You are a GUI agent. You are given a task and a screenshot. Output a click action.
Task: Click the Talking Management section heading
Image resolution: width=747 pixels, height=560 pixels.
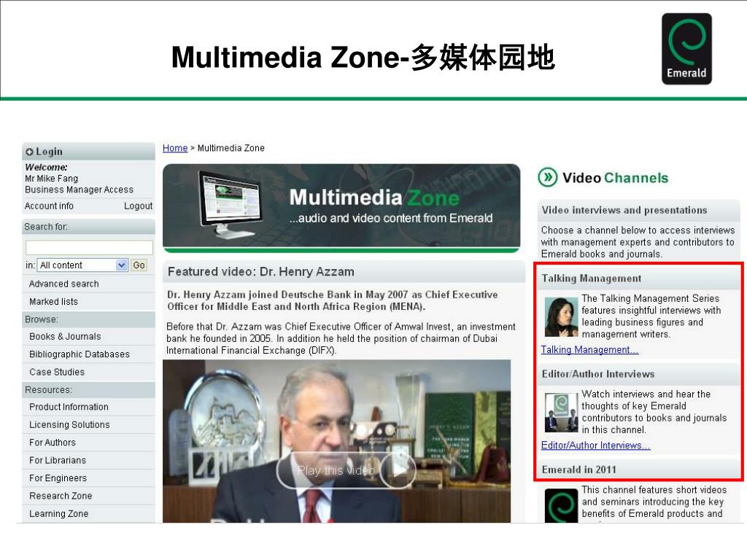click(x=591, y=278)
